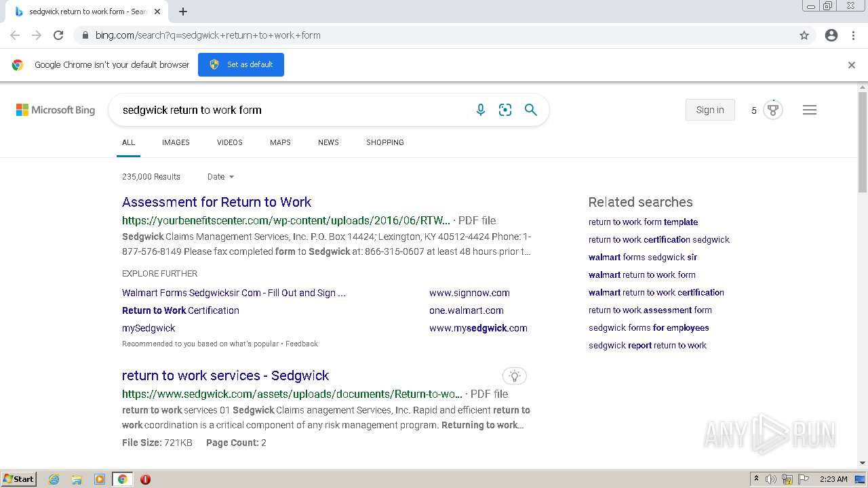Open the Windows Start menu
This screenshot has height=488, width=868.
[x=18, y=479]
